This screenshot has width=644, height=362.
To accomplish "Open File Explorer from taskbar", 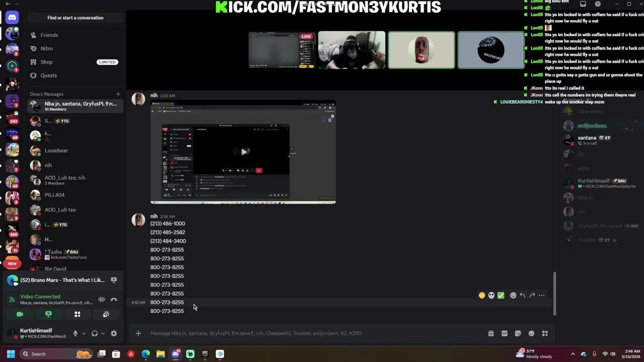I will click(x=160, y=354).
